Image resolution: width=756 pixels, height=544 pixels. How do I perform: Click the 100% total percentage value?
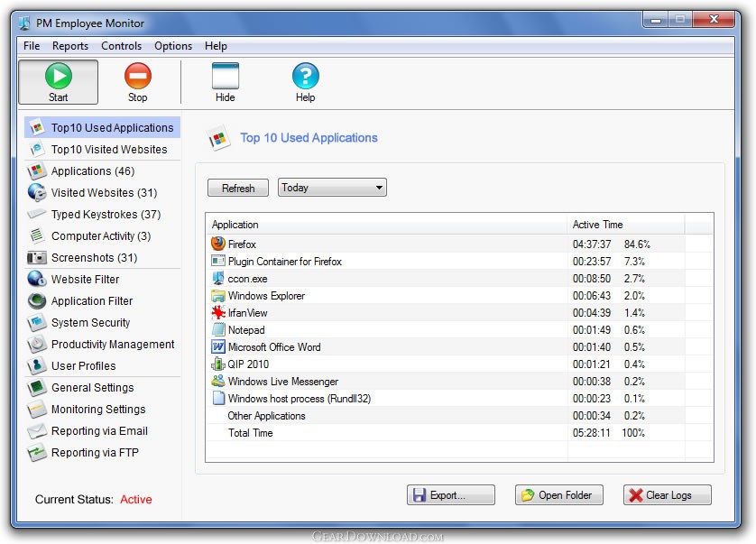coord(633,433)
